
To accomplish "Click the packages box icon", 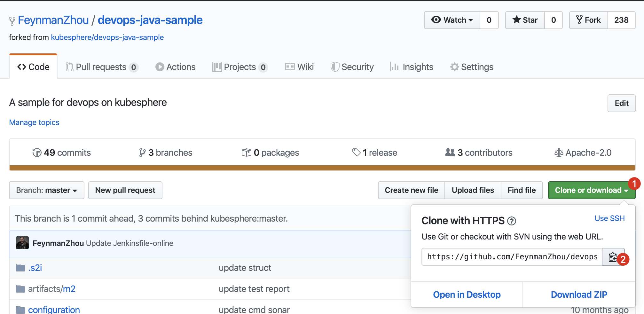I will (246, 153).
